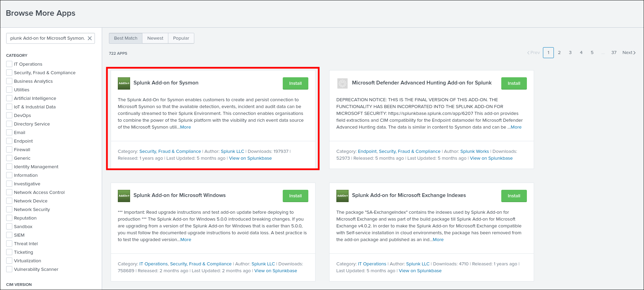The height and width of the screenshot is (290, 644).
Task: Go to next page with Next arrow
Action: pos(629,53)
